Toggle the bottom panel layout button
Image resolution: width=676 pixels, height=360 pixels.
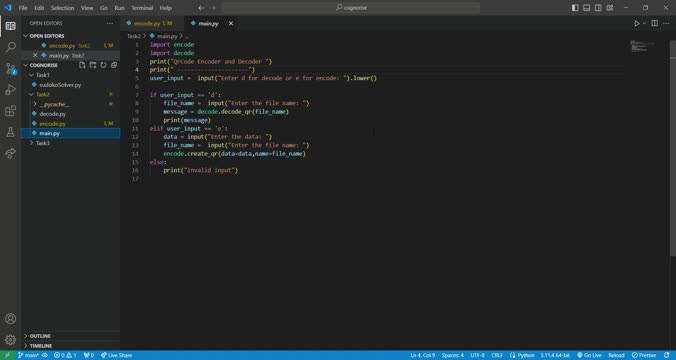click(587, 8)
